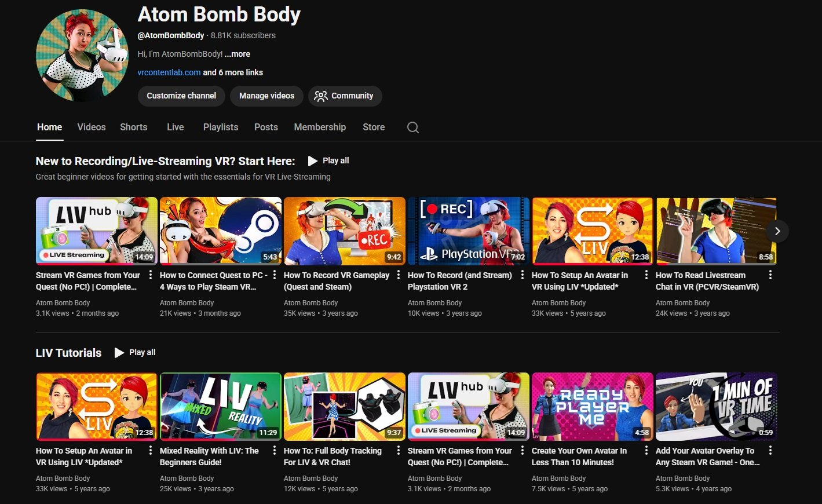Expand channel description with ...more

coord(238,54)
